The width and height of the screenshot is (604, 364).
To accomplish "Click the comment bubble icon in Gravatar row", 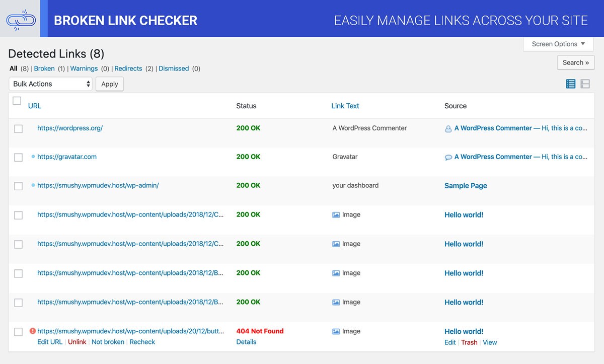I will click(448, 157).
